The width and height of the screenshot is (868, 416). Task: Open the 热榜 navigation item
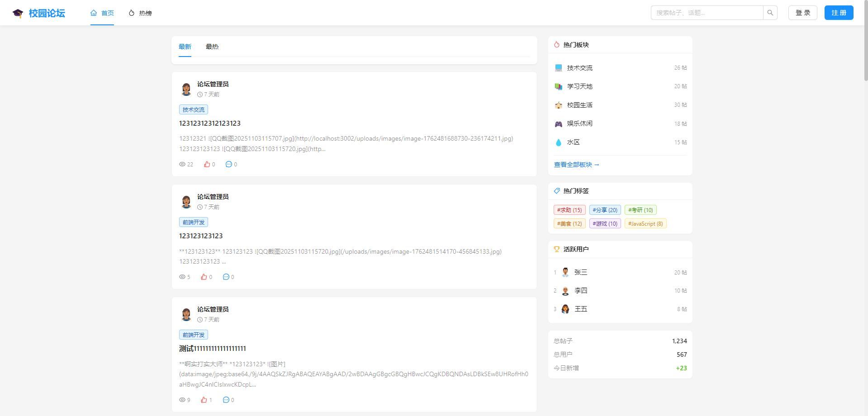[x=140, y=13]
